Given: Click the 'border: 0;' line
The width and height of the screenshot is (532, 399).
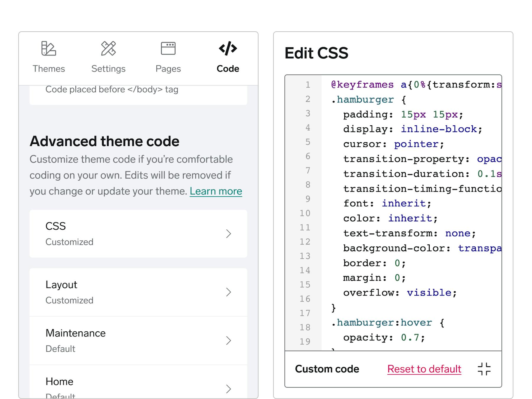Looking at the screenshot, I should (x=374, y=263).
